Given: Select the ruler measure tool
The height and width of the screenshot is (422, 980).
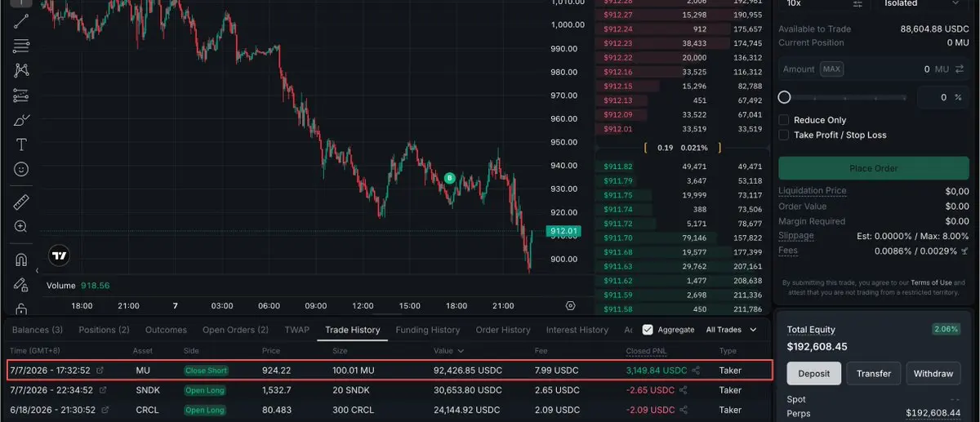Looking at the screenshot, I should (22, 202).
